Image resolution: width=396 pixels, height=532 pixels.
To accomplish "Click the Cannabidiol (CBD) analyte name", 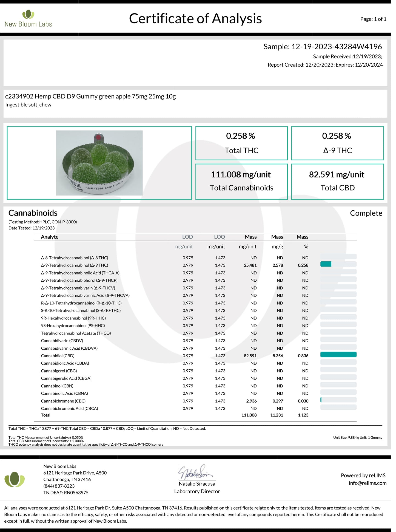I will coord(58,356).
